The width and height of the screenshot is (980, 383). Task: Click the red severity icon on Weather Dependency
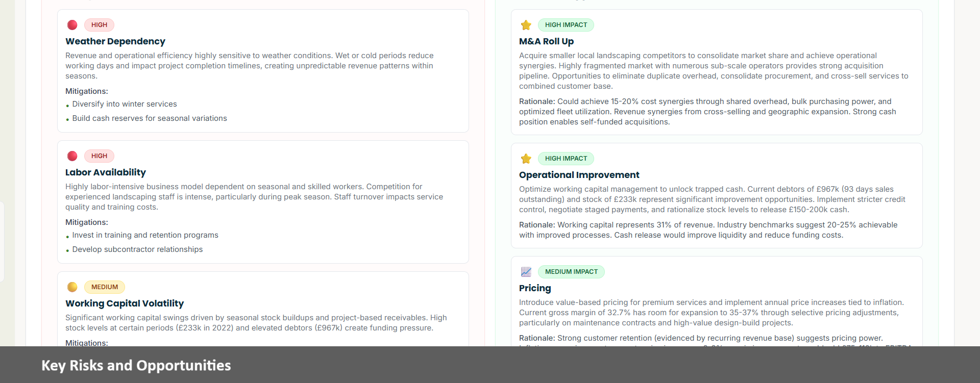coord(72,24)
